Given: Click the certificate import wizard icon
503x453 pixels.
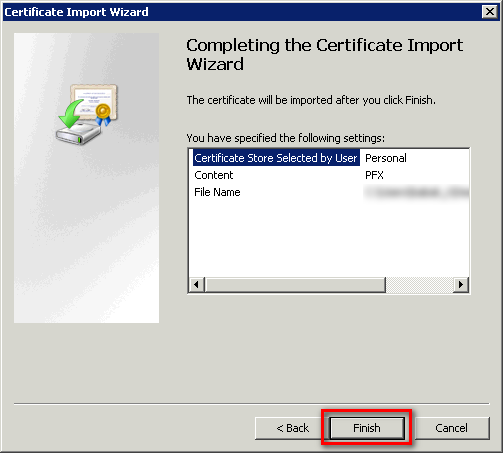Looking at the screenshot, I should click(87, 114).
